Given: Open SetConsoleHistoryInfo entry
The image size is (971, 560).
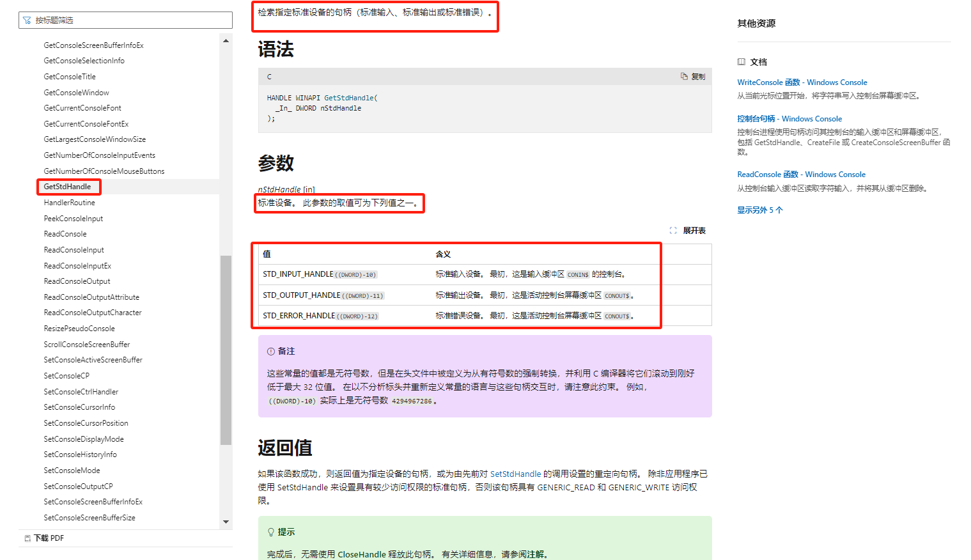Looking at the screenshot, I should tap(80, 455).
